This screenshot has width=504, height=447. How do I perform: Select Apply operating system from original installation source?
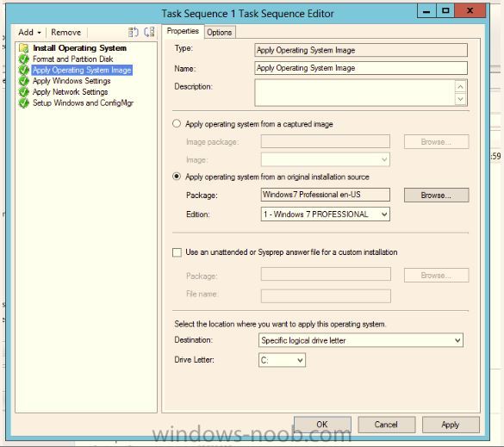(177, 177)
